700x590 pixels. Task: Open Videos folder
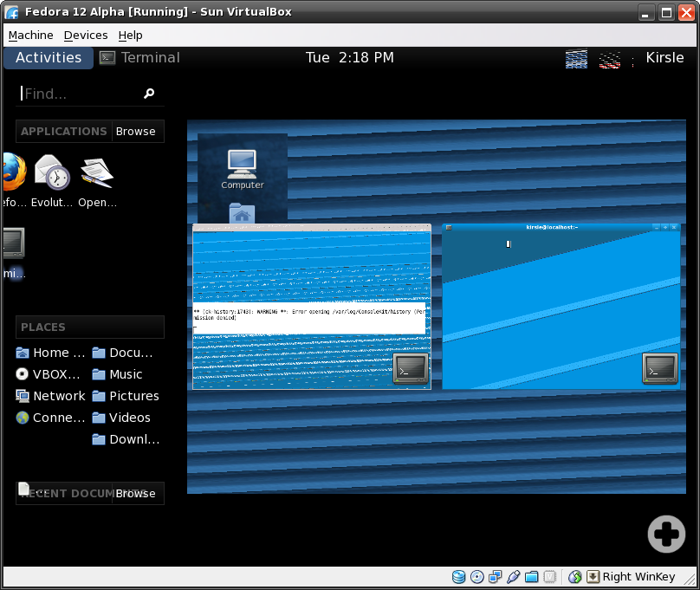pos(121,418)
